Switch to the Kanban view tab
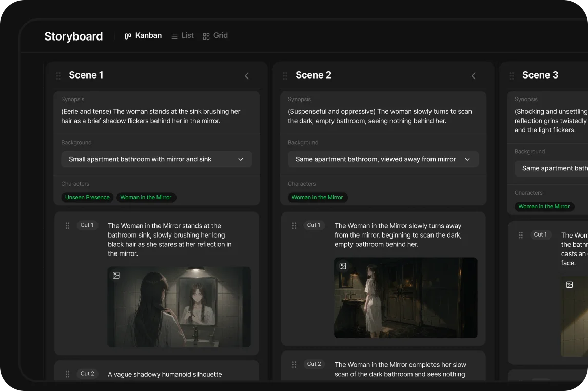The image size is (588, 391). [x=143, y=35]
